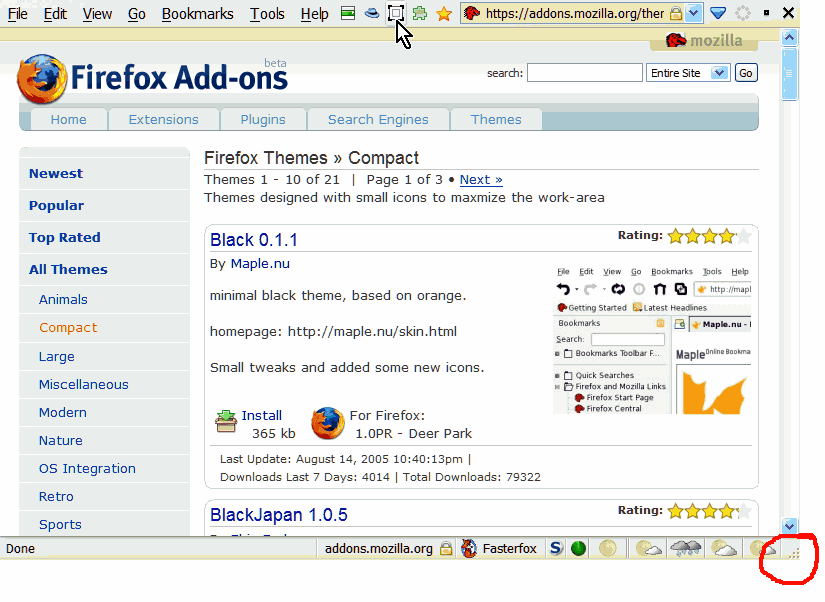Switch to the Search Engines tab
This screenshot has height=602, width=825.
tap(377, 119)
